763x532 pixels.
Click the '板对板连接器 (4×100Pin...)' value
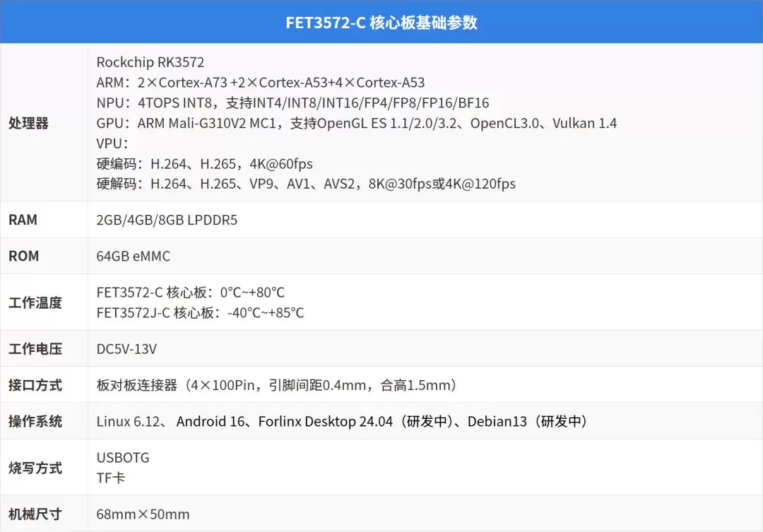278,386
